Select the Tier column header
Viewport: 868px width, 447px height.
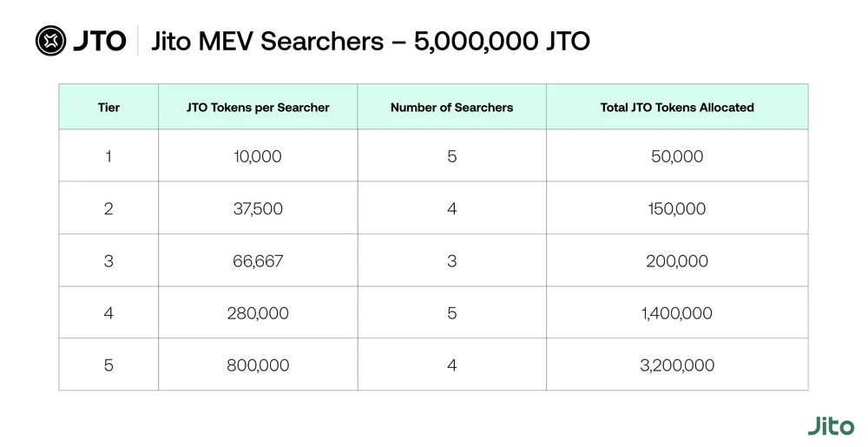coord(108,108)
